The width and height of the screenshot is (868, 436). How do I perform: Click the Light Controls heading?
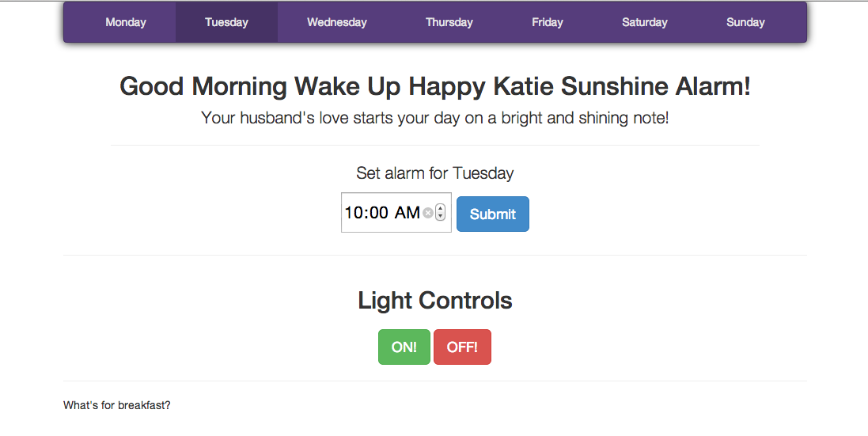(x=435, y=301)
